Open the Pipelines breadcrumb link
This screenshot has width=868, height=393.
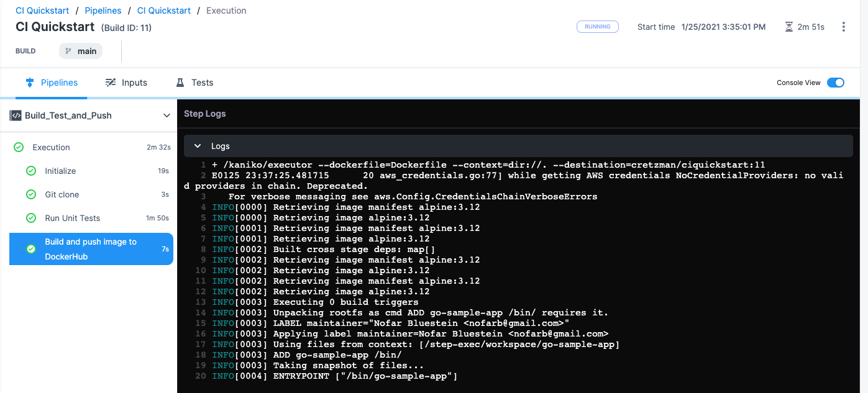[103, 11]
